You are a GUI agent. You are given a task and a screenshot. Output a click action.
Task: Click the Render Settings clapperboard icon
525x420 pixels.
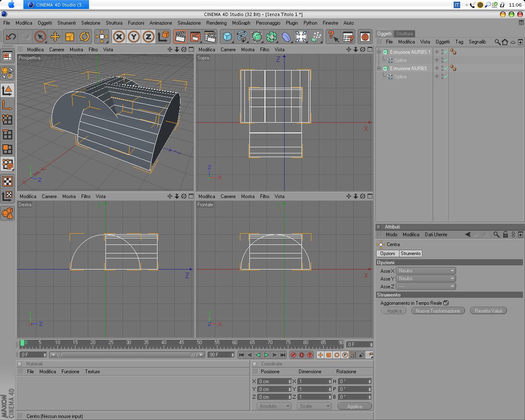coord(210,37)
